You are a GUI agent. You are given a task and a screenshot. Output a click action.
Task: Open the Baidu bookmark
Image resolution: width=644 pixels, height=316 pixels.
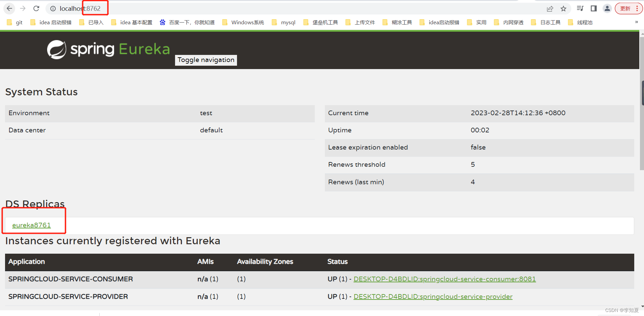(187, 23)
